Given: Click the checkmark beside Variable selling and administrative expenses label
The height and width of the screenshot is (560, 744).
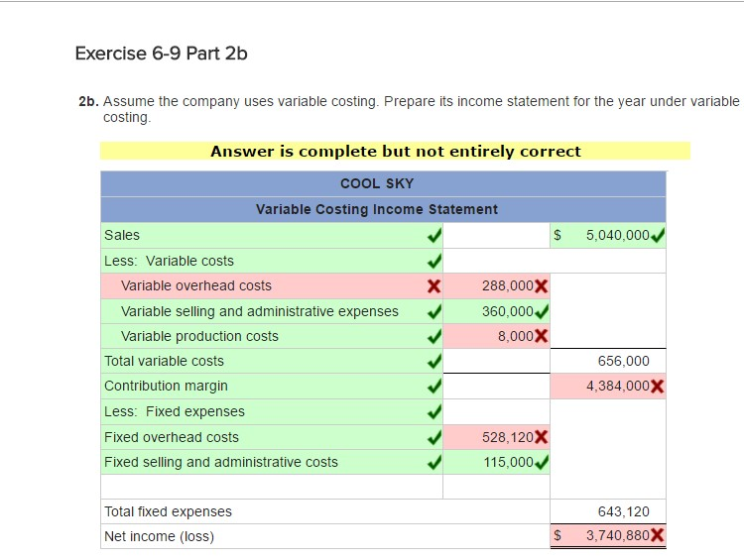Looking at the screenshot, I should click(x=434, y=311).
